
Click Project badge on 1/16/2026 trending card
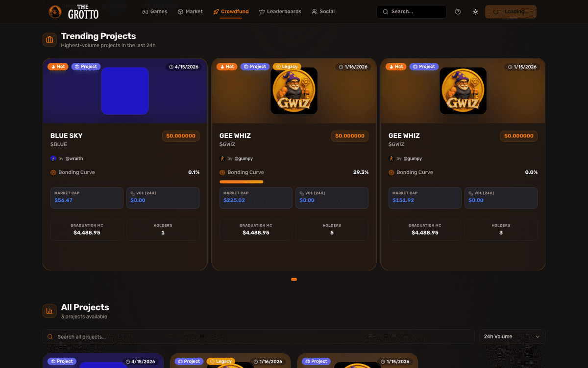coord(255,67)
